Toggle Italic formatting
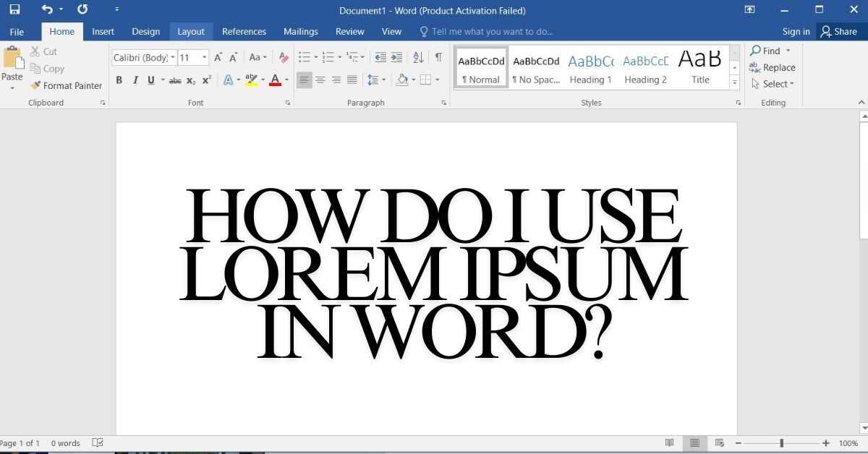The image size is (868, 454). [135, 80]
